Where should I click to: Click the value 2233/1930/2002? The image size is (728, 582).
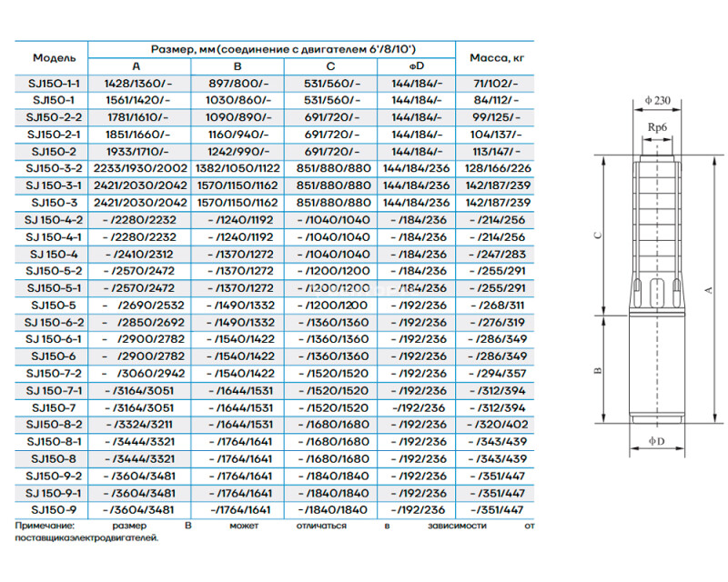pos(140,168)
